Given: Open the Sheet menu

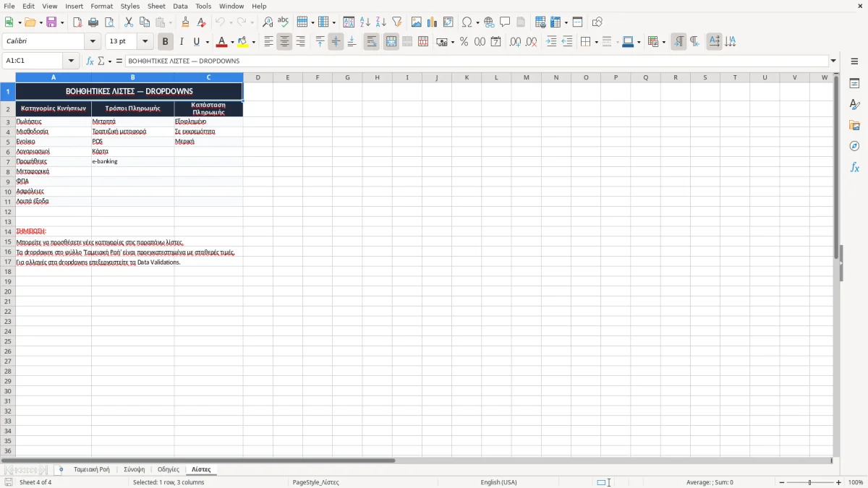Looking at the screenshot, I should (157, 6).
